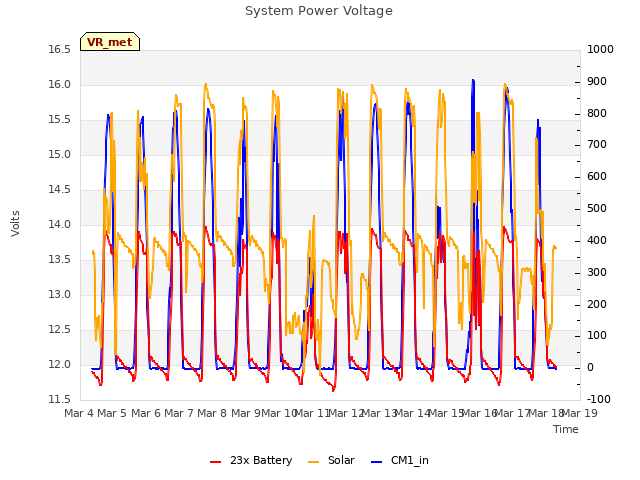Click the 16.0 left axis tick label
Viewport: 640px width, 480px height.
pos(60,85)
